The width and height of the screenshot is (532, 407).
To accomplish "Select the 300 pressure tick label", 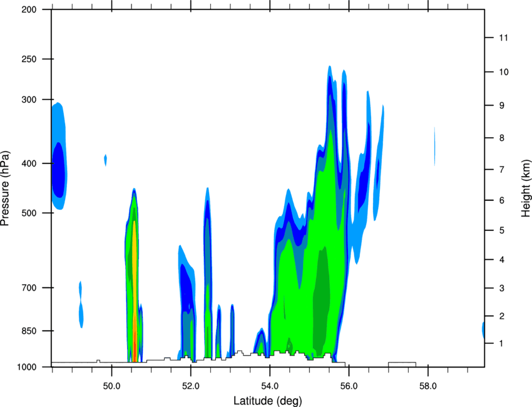I will [x=29, y=100].
